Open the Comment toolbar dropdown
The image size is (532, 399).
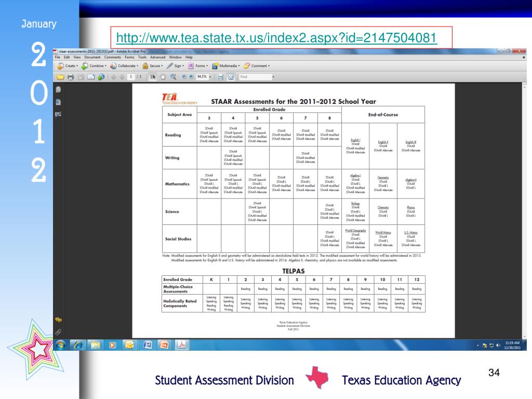(x=257, y=66)
